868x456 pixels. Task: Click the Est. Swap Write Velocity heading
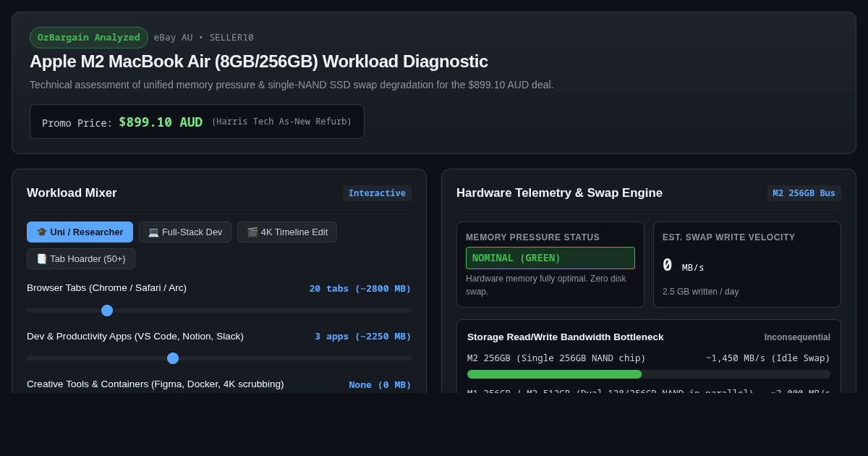728,237
